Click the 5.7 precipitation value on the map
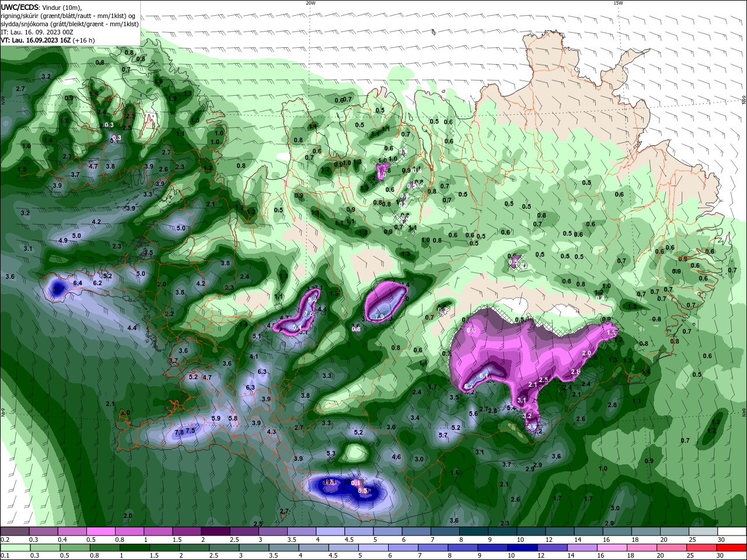This screenshot has width=747, height=560. tap(443, 435)
